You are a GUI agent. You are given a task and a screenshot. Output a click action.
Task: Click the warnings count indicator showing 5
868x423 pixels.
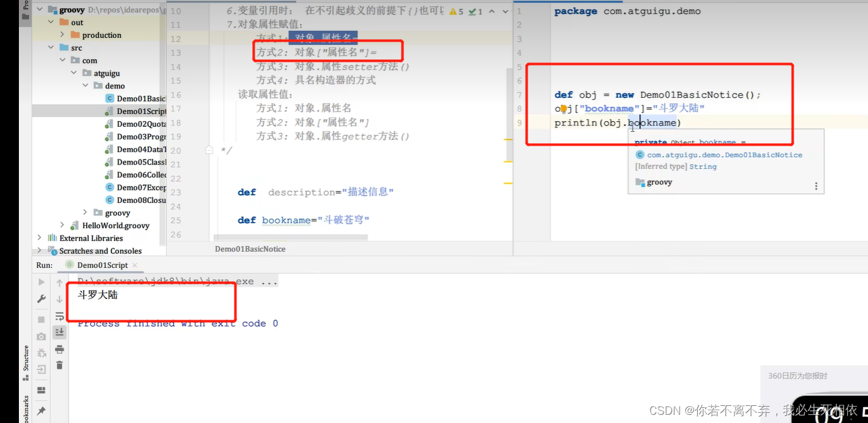click(457, 11)
